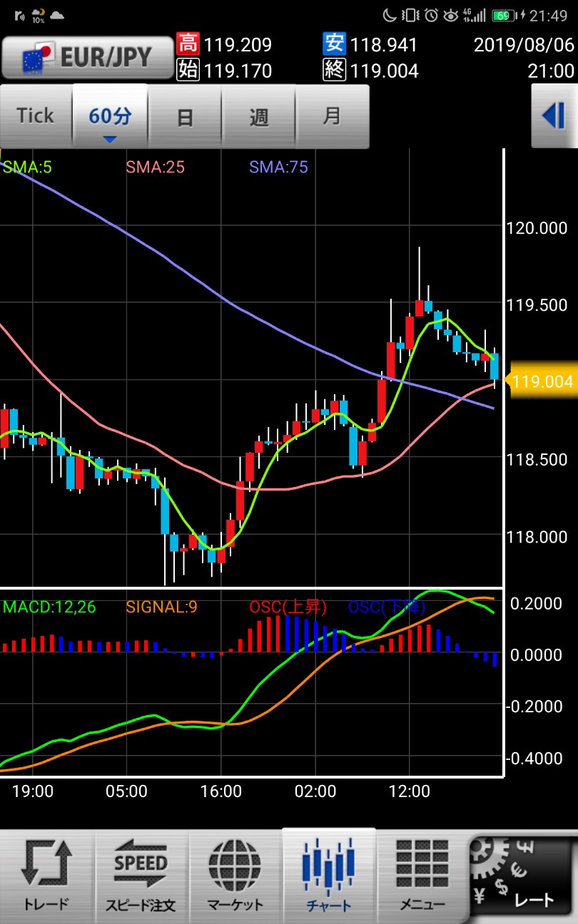Tap the OSC(下降) legend label
Image resolution: width=578 pixels, height=924 pixels.
[387, 607]
